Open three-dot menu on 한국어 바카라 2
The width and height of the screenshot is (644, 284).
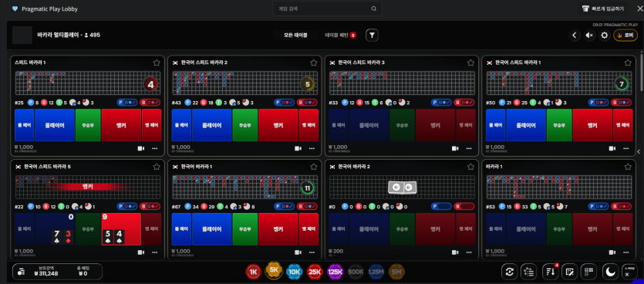pyautogui.click(x=469, y=252)
